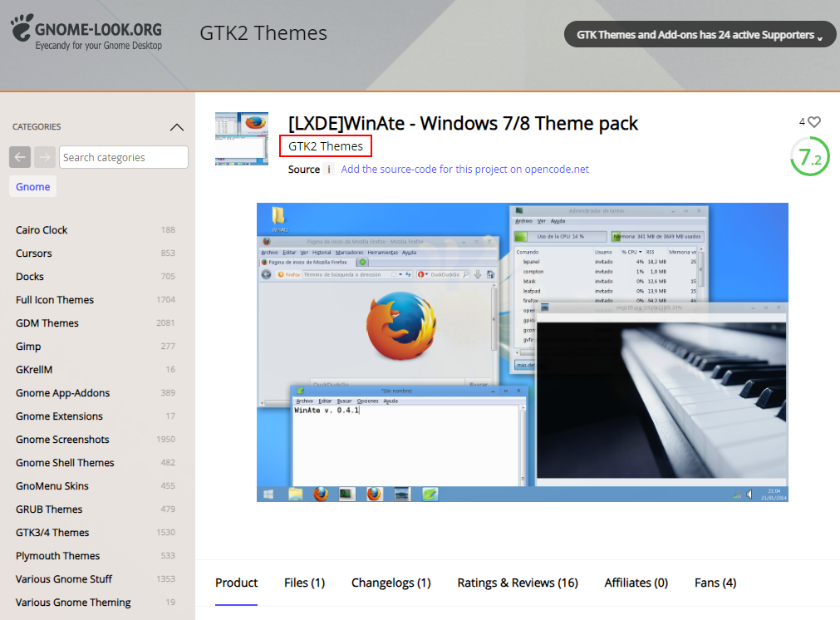Screen dimensions: 840x620
Task: Switch to the Fans (4) tab
Action: click(715, 583)
